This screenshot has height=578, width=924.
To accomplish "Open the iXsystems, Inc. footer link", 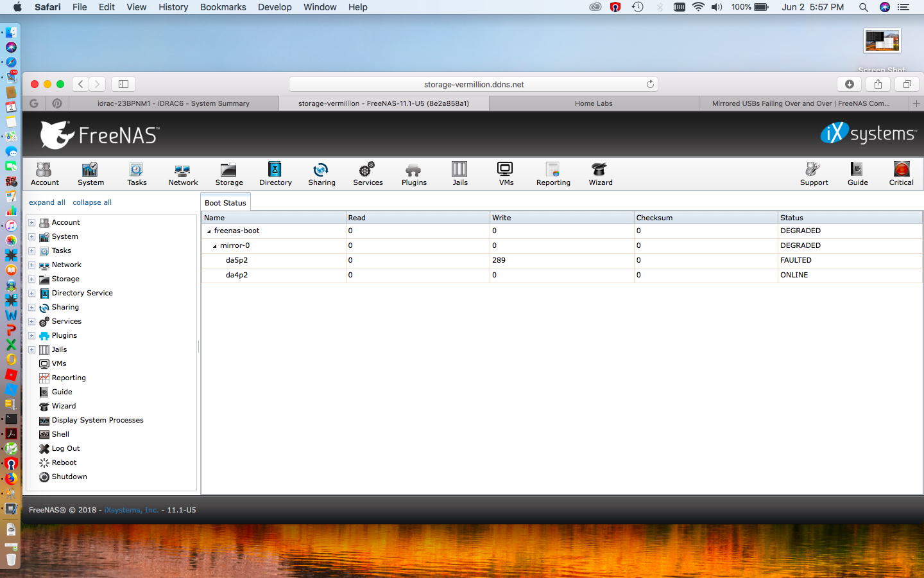I will [132, 510].
